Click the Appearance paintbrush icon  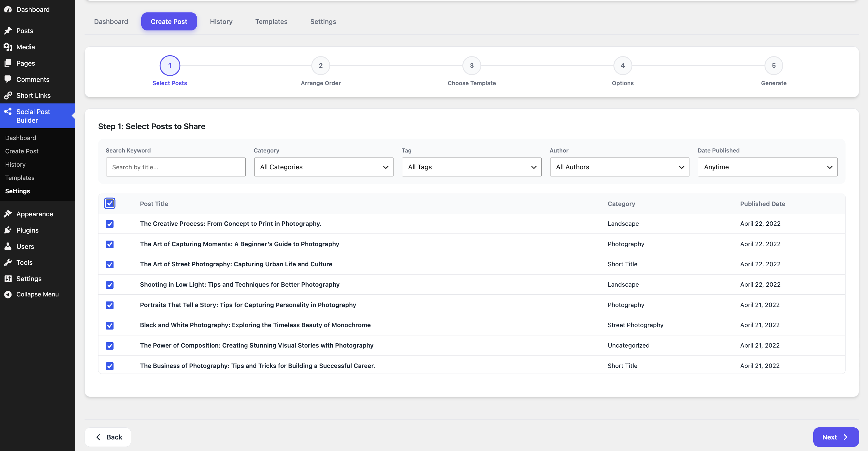(x=8, y=214)
